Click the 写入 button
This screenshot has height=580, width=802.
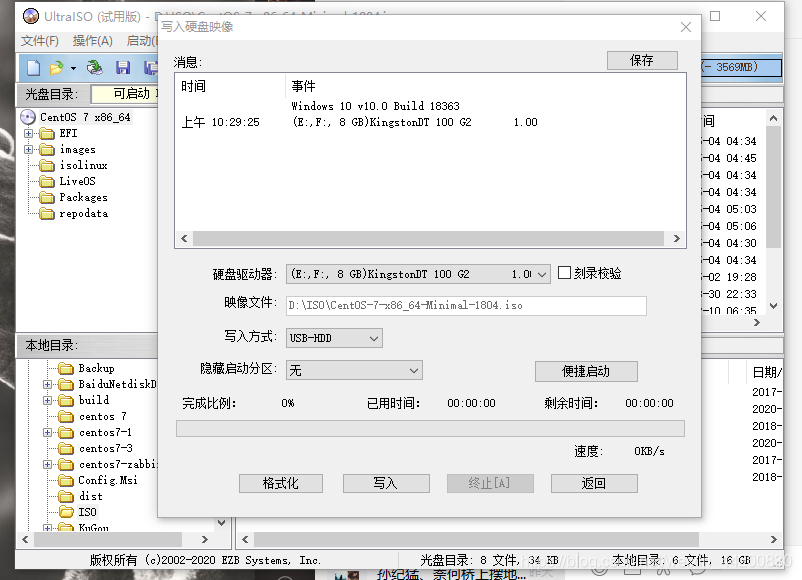click(386, 483)
